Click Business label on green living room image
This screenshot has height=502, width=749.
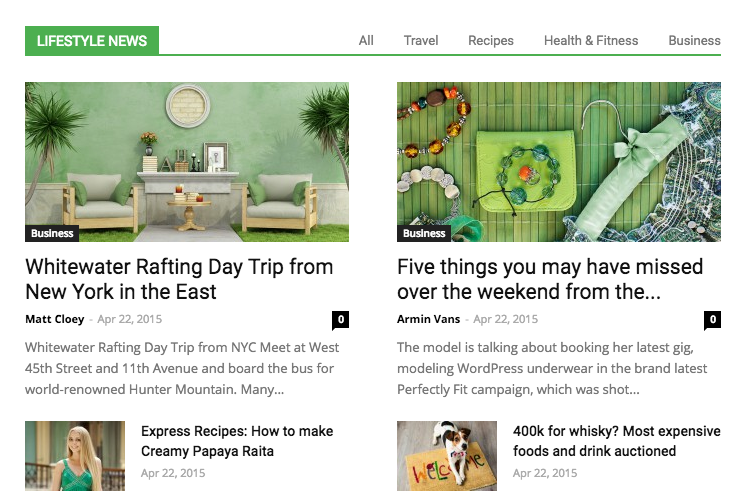pos(52,234)
